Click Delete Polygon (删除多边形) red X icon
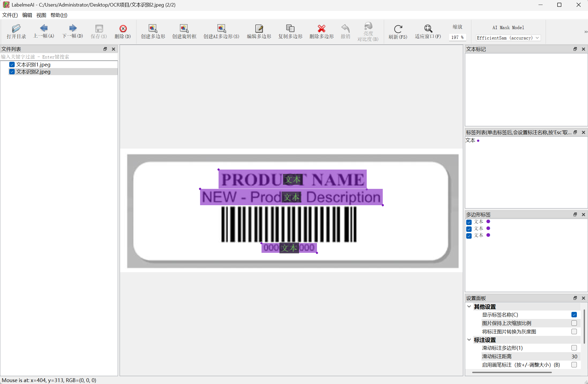Screen dimensions: 588x384 [322, 28]
